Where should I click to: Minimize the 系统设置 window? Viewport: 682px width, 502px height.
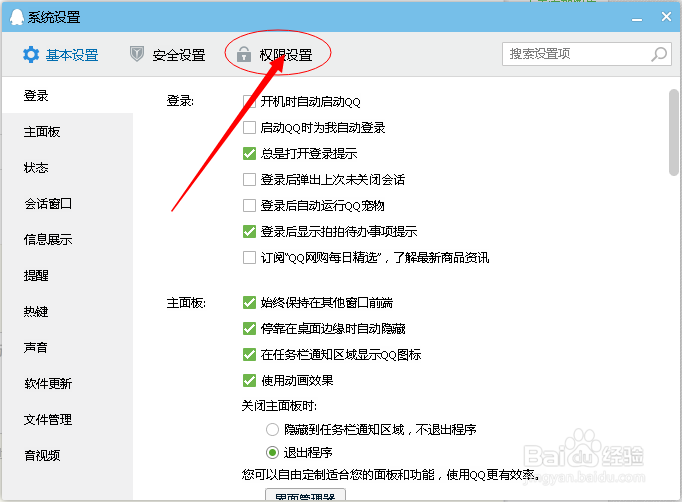(637, 18)
